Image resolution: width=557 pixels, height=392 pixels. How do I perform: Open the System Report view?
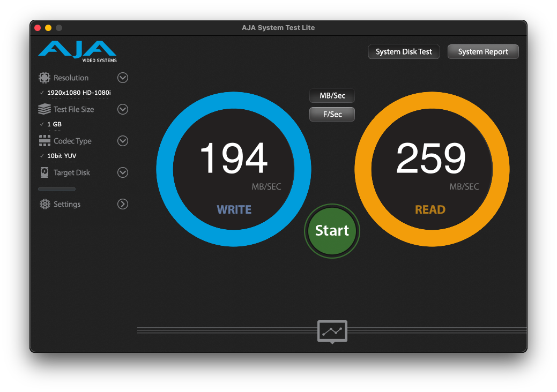[x=483, y=52]
